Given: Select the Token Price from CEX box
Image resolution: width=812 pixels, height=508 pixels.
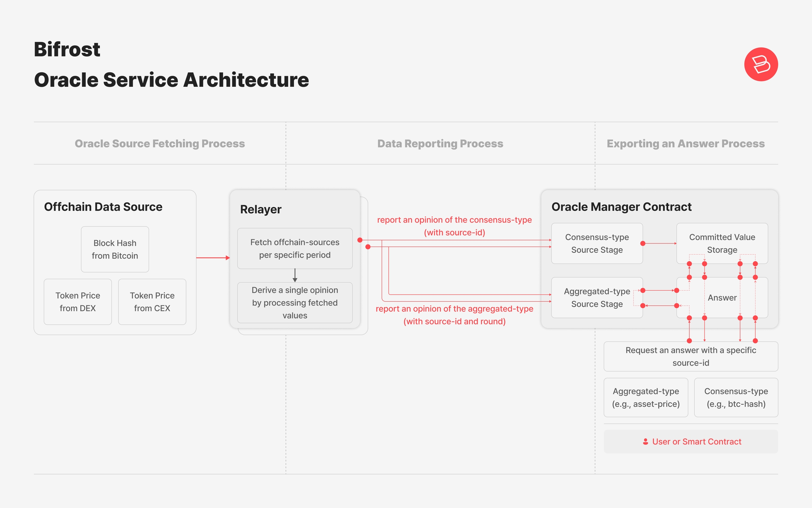Looking at the screenshot, I should tap(152, 302).
